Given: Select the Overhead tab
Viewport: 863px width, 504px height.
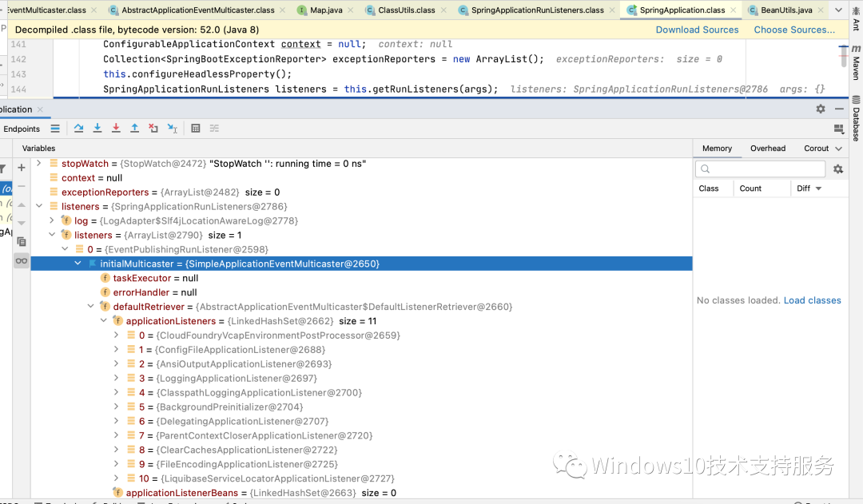Looking at the screenshot, I should [768, 149].
